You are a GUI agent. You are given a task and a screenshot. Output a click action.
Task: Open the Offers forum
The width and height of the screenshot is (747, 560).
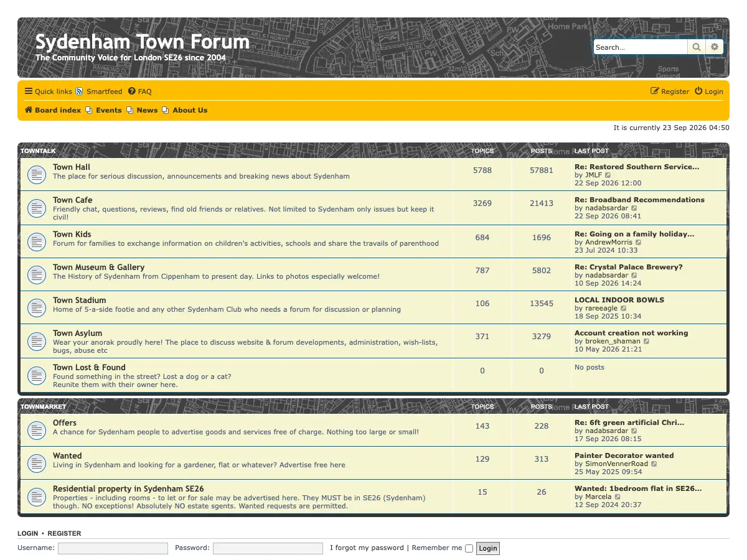point(65,422)
